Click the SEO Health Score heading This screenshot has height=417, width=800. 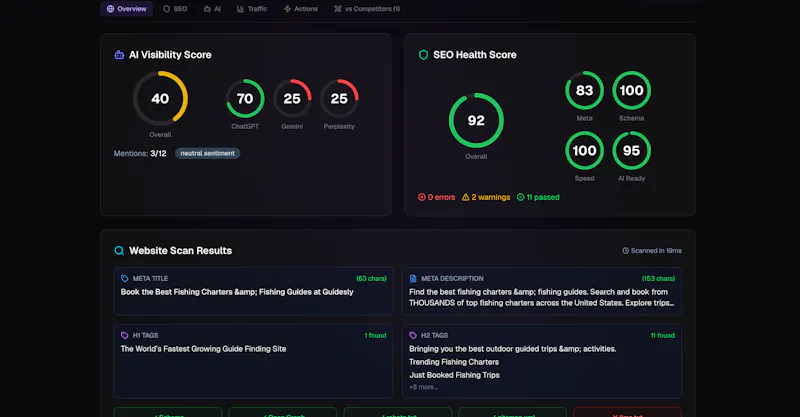[x=474, y=55]
